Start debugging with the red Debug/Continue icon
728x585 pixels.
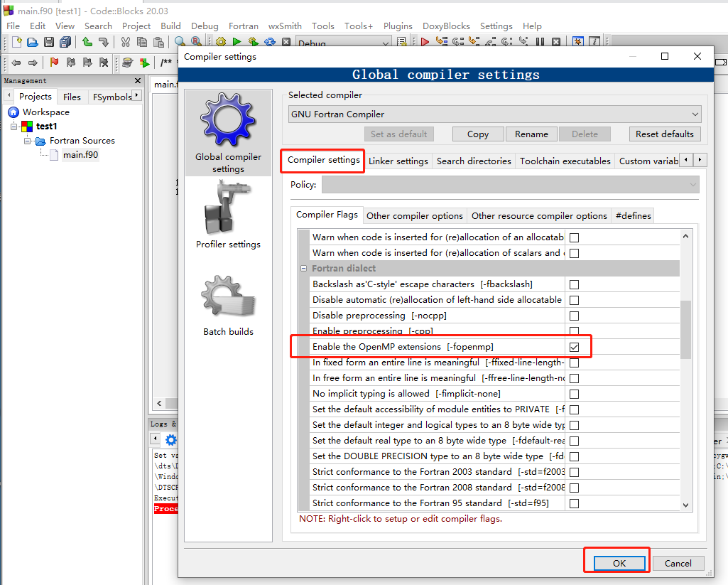(425, 41)
